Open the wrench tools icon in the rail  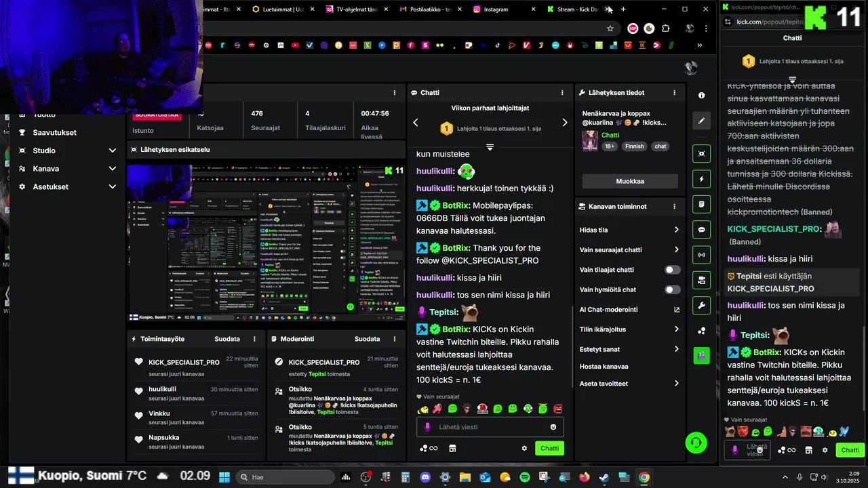(x=702, y=305)
